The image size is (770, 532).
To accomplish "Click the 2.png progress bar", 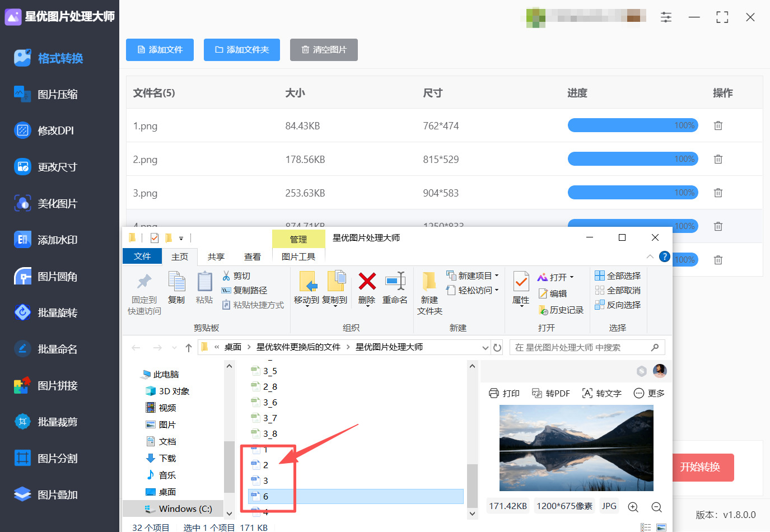I will pyautogui.click(x=633, y=159).
